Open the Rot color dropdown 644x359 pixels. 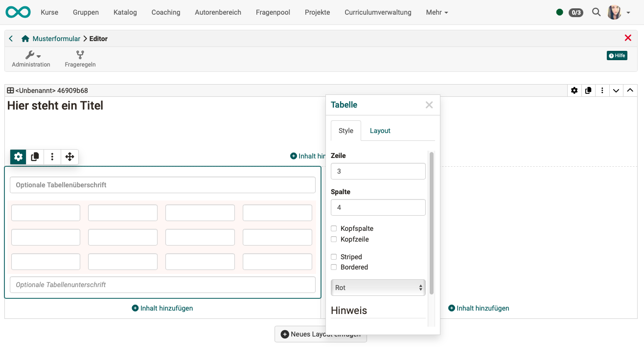[378, 288]
